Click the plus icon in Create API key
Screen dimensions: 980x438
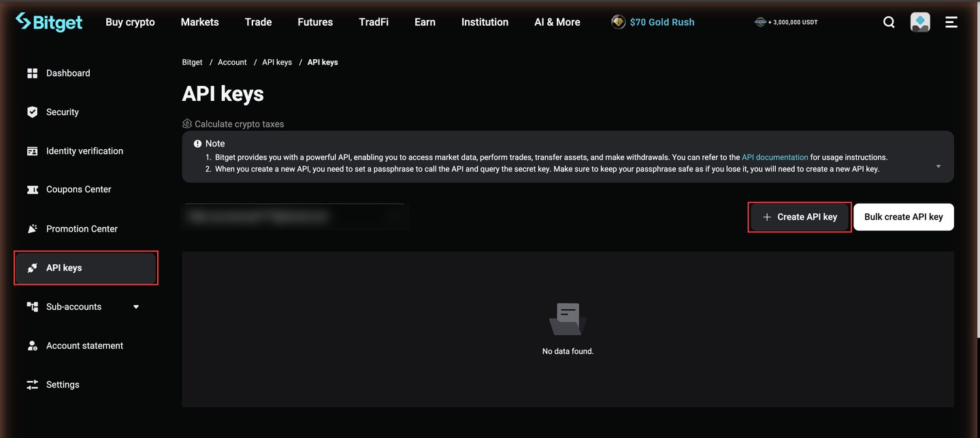tap(767, 217)
